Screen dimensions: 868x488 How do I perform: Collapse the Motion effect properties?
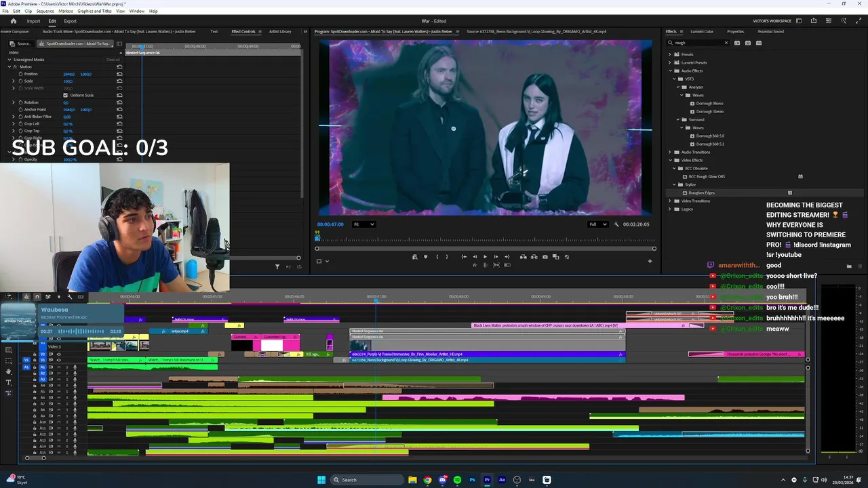point(9,66)
